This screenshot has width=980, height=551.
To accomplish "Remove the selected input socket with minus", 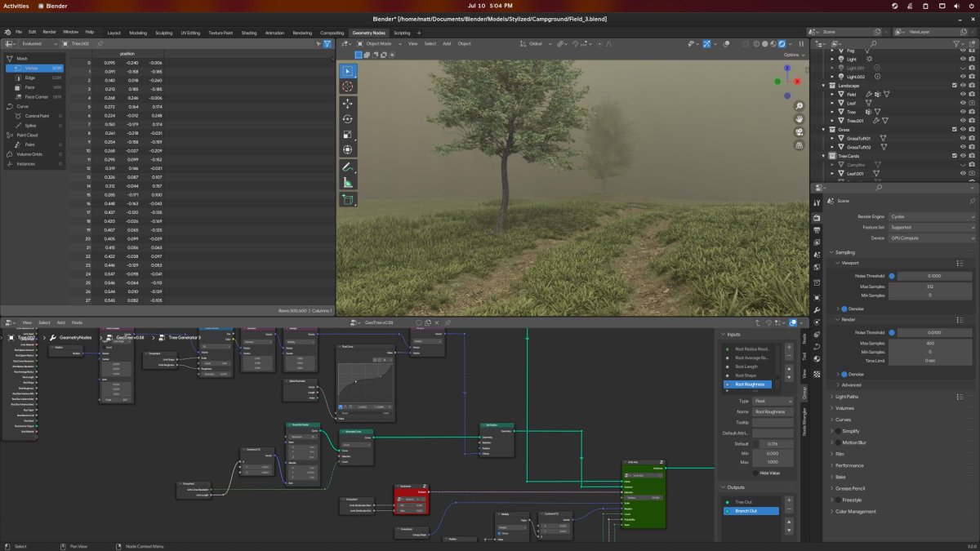I will point(788,356).
